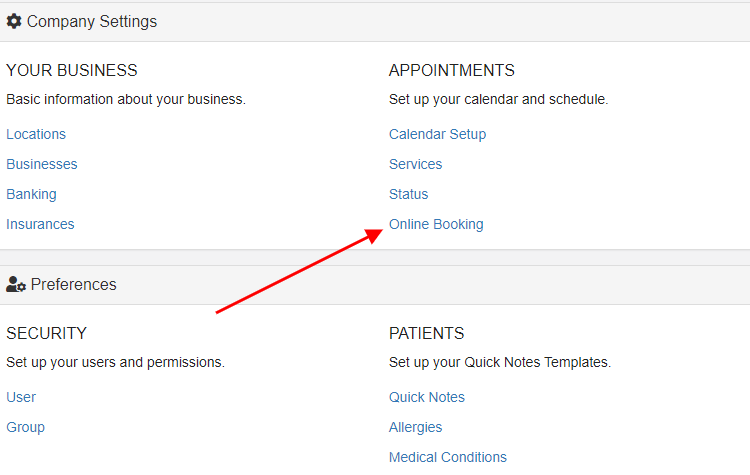Click the APPOINTMENTS section heading
The width and height of the screenshot is (750, 475).
pos(452,70)
